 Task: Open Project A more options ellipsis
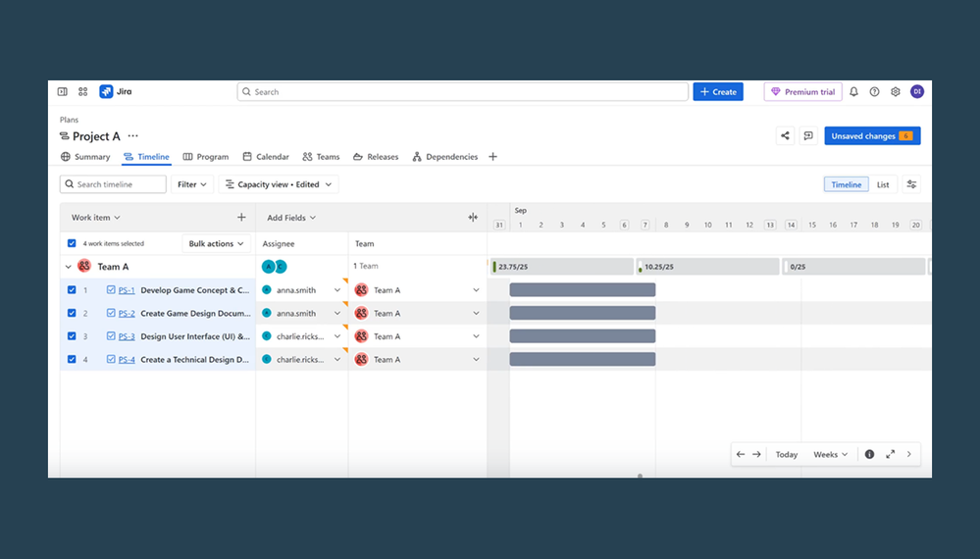[133, 135]
